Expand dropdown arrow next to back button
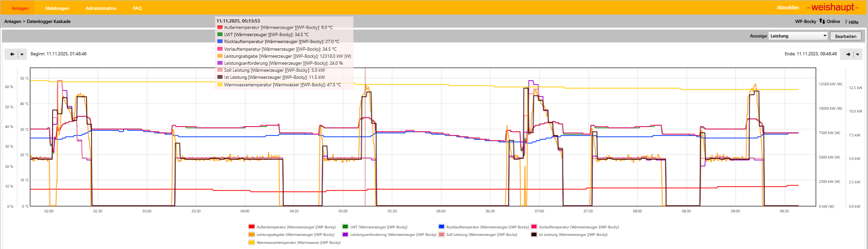The image size is (868, 249). tap(22, 54)
